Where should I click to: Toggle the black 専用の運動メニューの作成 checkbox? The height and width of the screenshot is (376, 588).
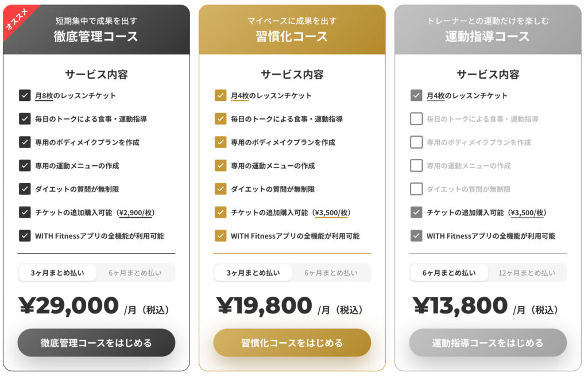point(25,165)
